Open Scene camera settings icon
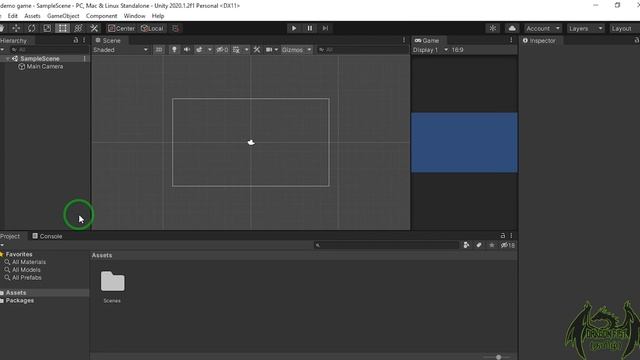 [x=269, y=50]
